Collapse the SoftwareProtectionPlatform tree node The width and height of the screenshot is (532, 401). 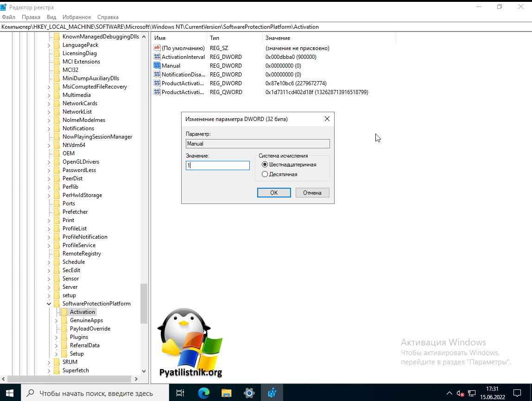[49, 304]
